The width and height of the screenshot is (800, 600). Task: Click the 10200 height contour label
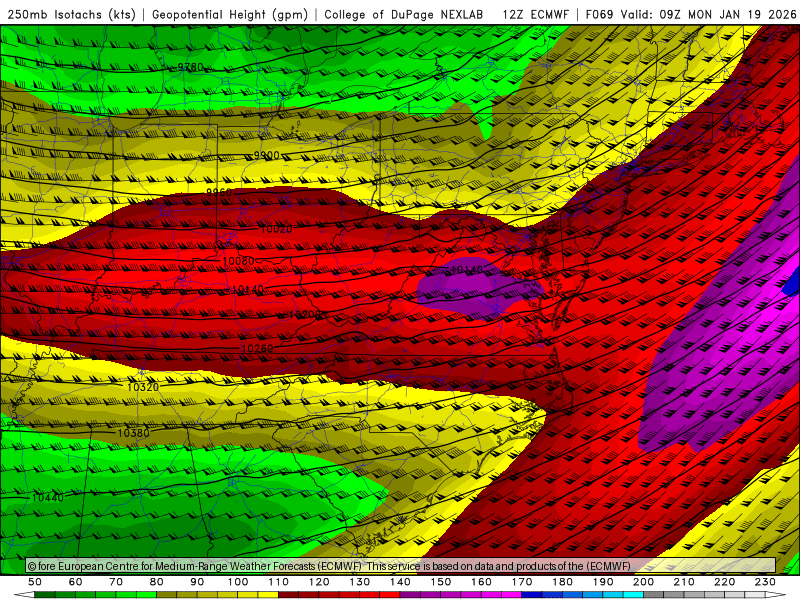coord(305,314)
